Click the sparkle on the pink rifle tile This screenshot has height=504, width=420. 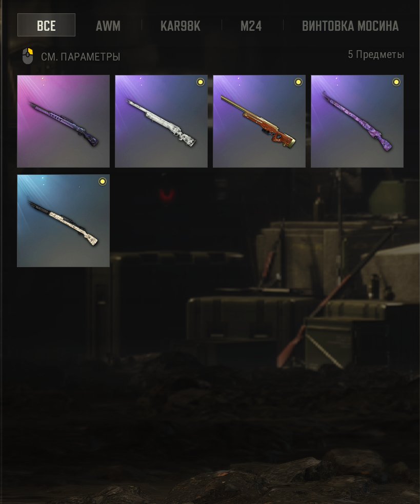[43, 79]
